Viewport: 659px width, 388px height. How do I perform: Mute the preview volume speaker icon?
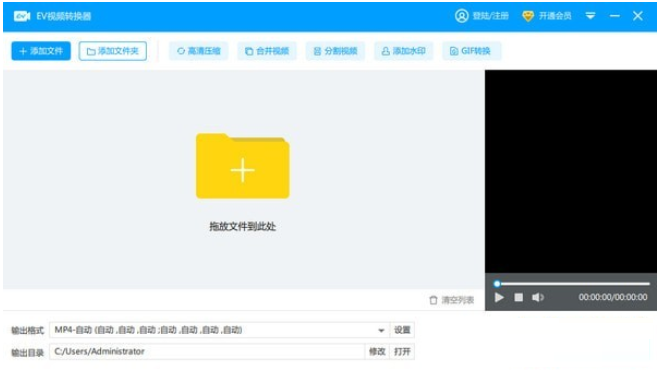pyautogui.click(x=538, y=298)
